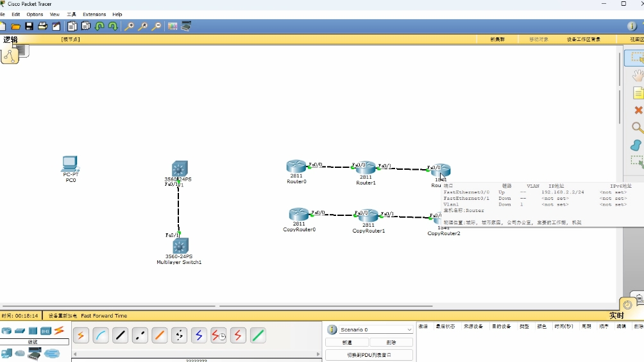Select the Inspect magnifier tool
Screen dimensions: 644x362
638,128
